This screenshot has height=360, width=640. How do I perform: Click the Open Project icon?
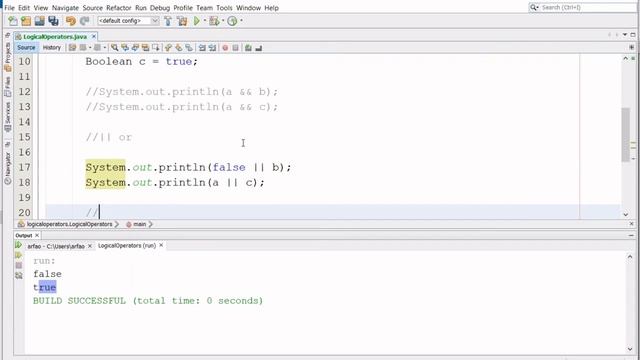40,21
